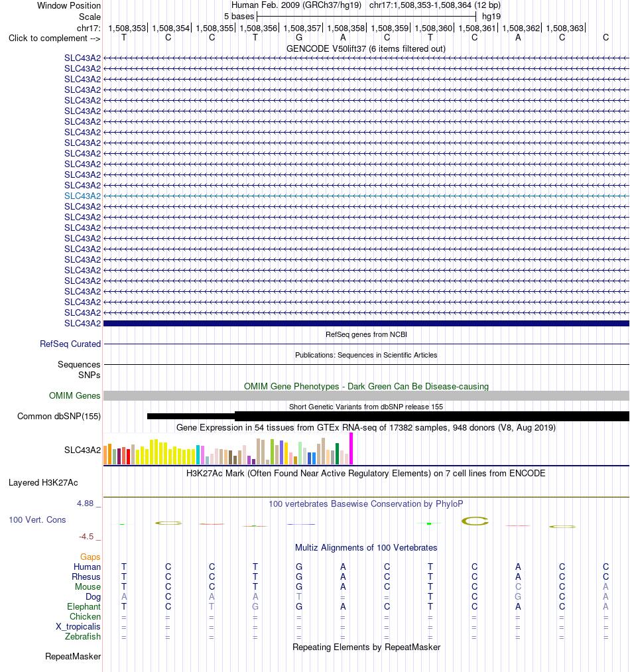Viewport: 630px width, 672px height.
Task: Click 'Repeating Elements by RepeatMasker' title
Action: pyautogui.click(x=366, y=647)
